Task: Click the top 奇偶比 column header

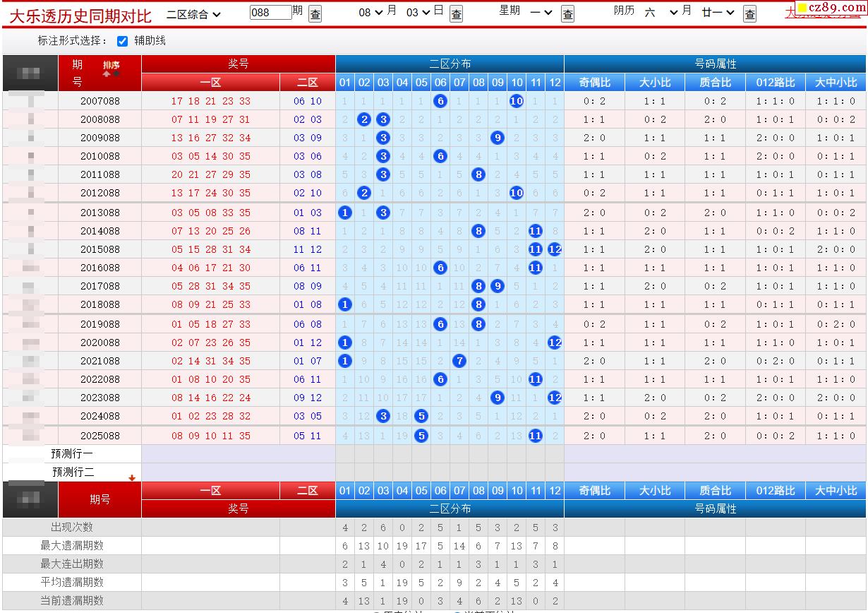Action: pyautogui.click(x=594, y=83)
